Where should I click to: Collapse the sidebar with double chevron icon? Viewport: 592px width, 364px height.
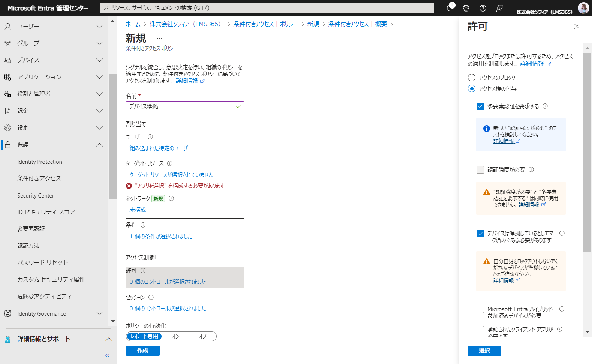coord(108,355)
